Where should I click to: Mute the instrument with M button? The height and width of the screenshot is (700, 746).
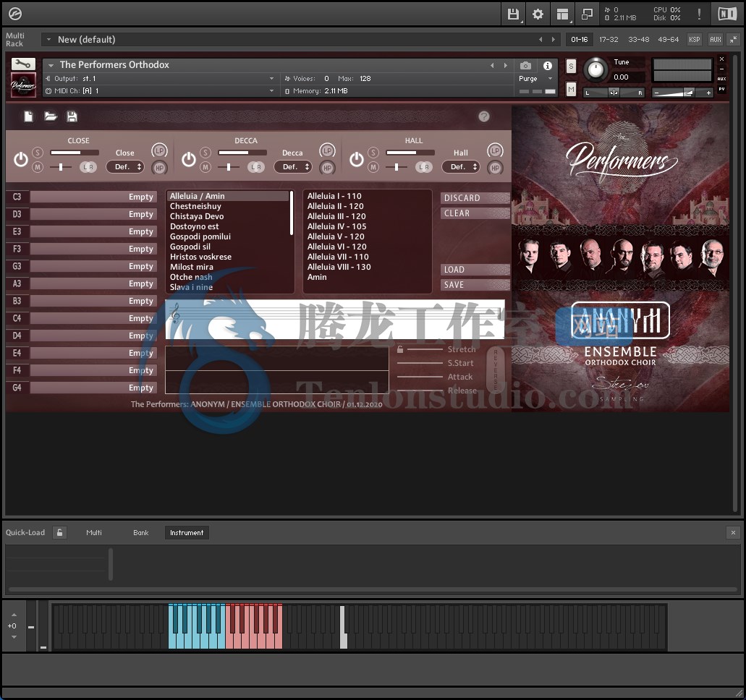(x=572, y=89)
